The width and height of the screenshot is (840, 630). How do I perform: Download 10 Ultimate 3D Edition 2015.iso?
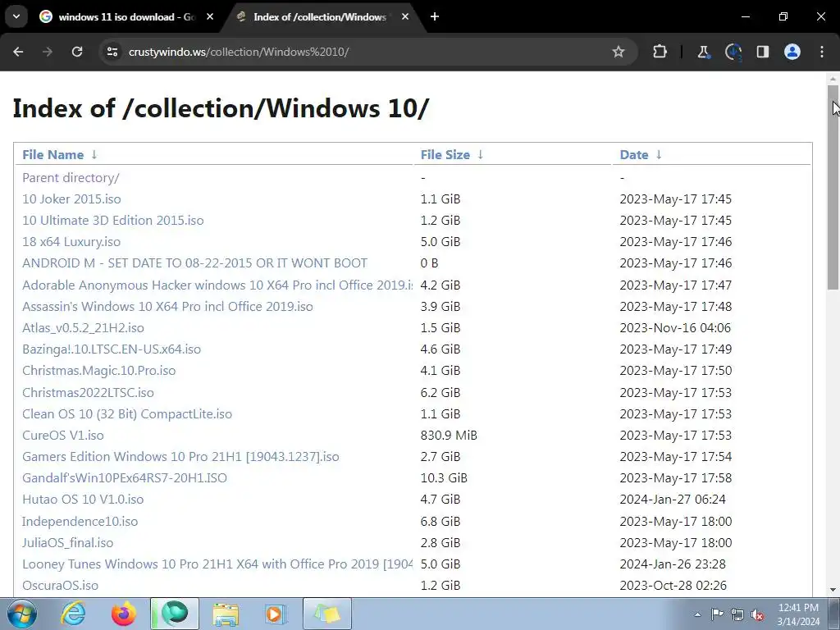[x=112, y=220]
